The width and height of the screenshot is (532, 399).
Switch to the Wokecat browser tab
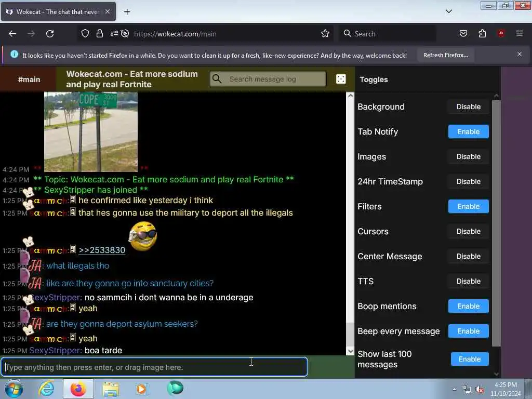coord(58,11)
